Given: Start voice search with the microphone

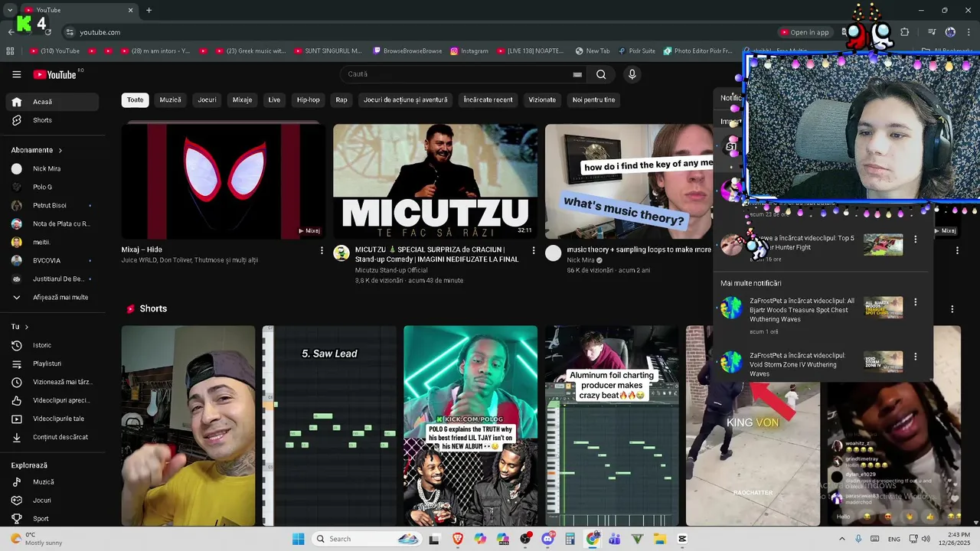Looking at the screenshot, I should point(632,74).
